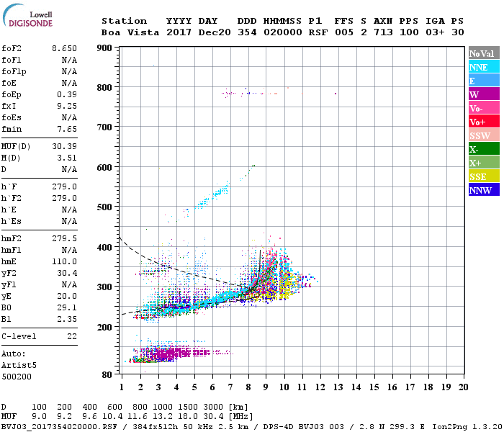Click the Ion2Png 1.3.20 version text
504x432 pixels.
click(x=467, y=427)
